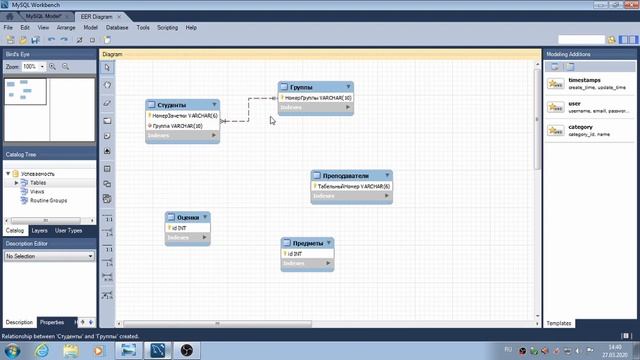Click the diagram vertical scrollbar
This screenshot has width=640, height=360.
tap(537, 119)
